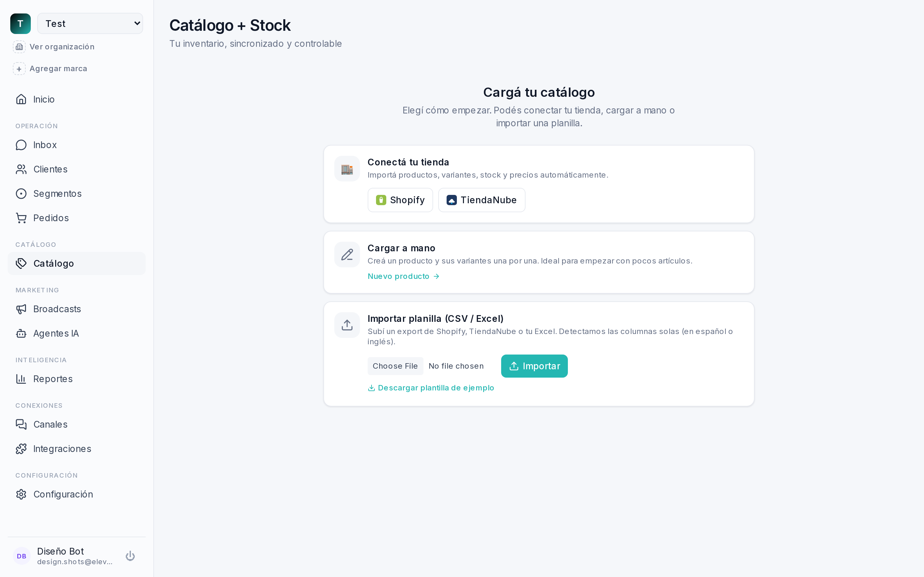
Task: Click the Shopify bag icon
Action: click(x=381, y=200)
